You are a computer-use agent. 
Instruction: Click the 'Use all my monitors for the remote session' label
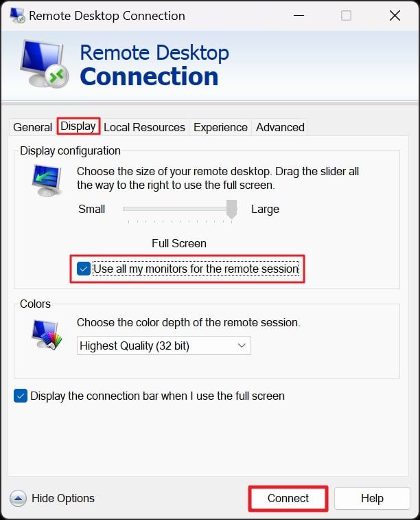(x=196, y=269)
